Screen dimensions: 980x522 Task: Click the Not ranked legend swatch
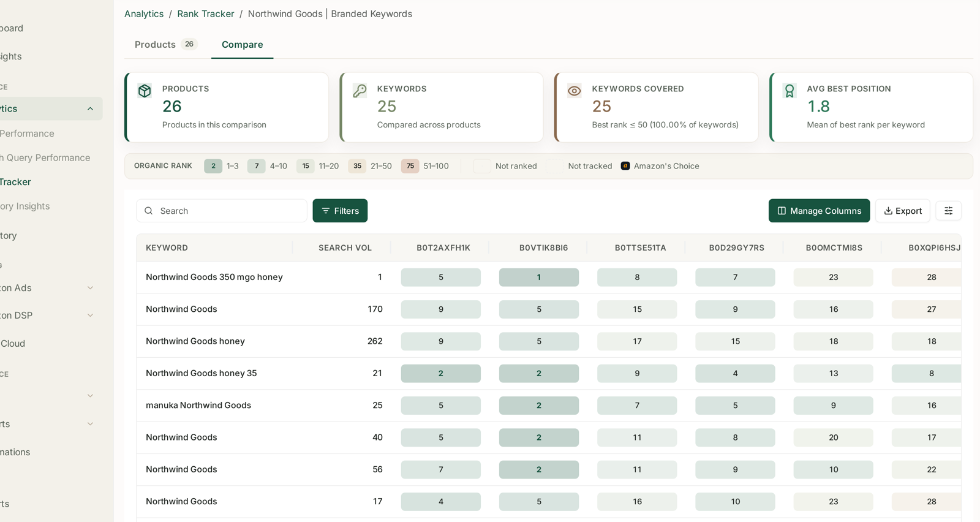(482, 166)
